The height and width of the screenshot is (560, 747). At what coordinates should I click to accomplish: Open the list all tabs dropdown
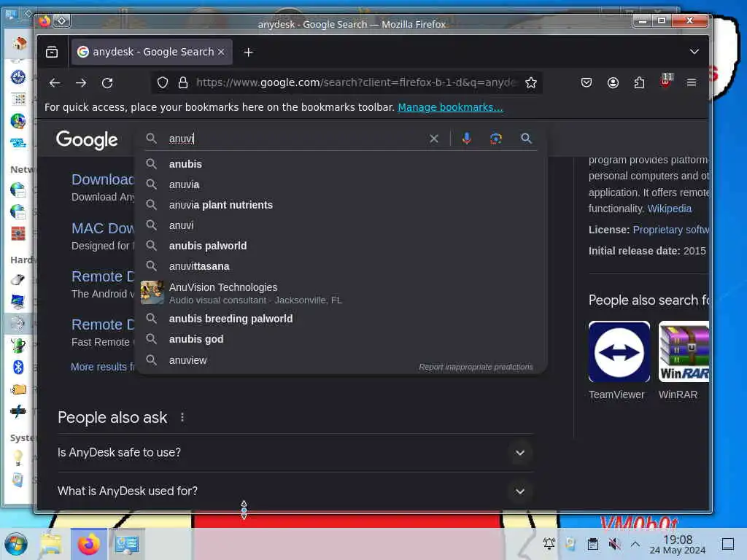click(x=694, y=52)
